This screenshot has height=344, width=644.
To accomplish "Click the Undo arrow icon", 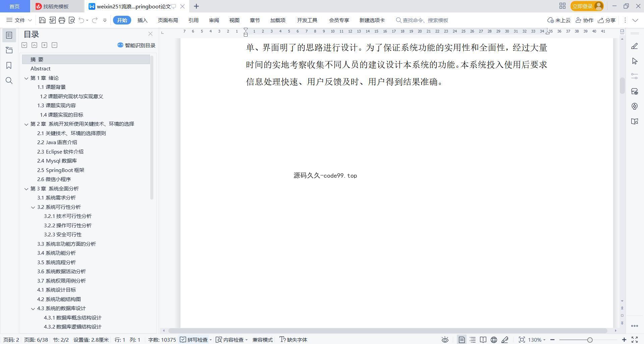I will (81, 20).
